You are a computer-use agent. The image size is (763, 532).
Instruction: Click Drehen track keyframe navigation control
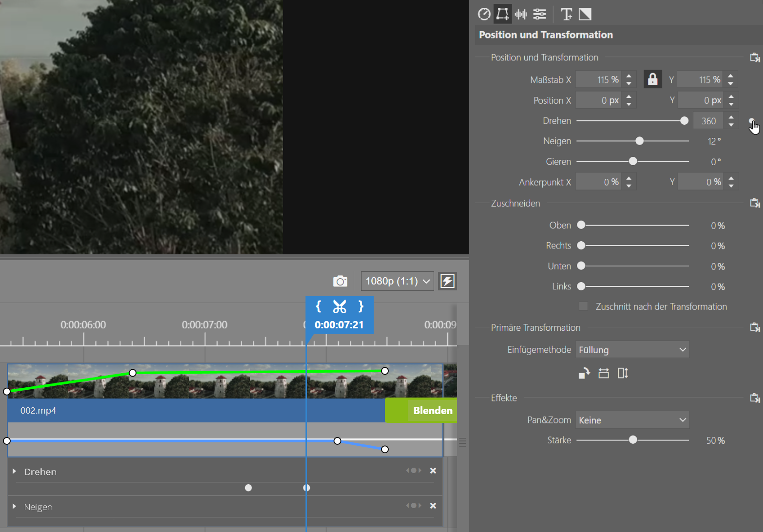[x=414, y=471]
